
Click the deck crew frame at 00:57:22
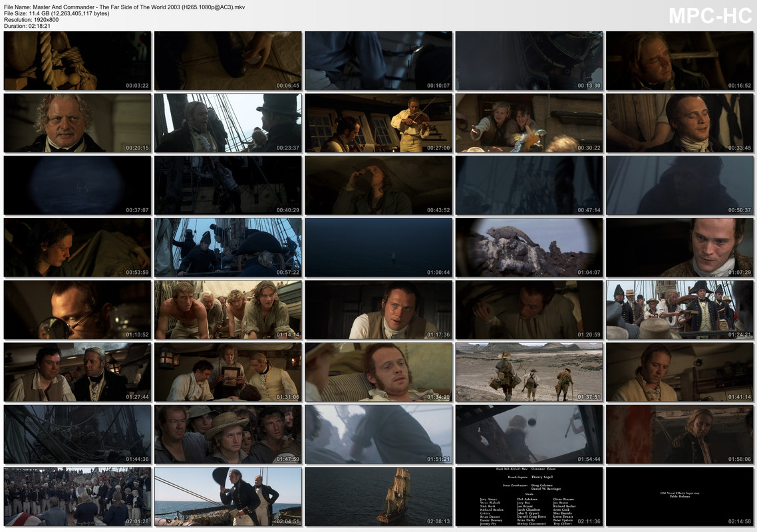pyautogui.click(x=228, y=247)
